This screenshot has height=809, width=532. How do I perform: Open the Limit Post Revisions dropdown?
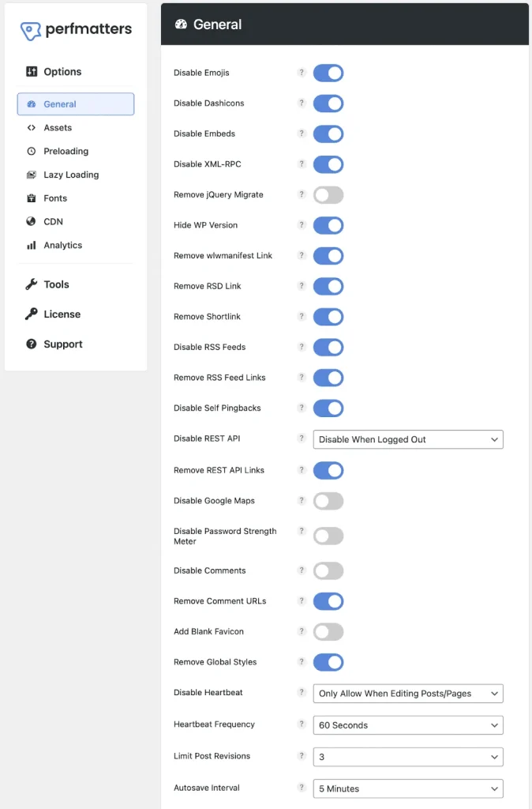tap(407, 756)
